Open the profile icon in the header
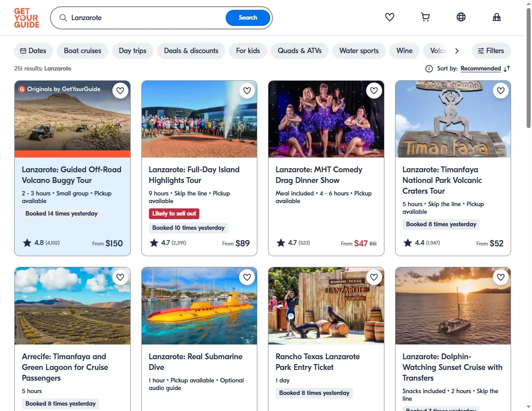Screen dimensions: 532x411 point(496,17)
